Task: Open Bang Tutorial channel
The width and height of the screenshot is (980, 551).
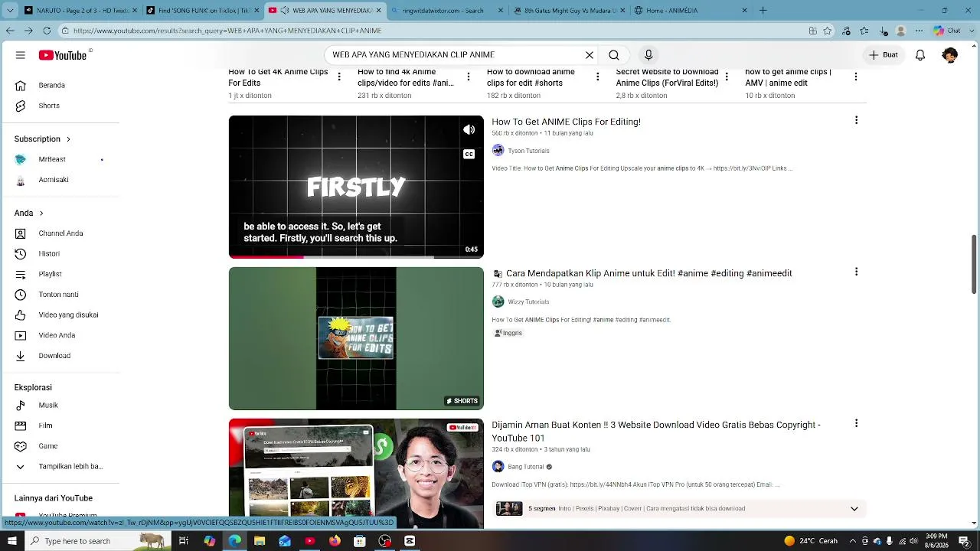Action: (x=525, y=467)
